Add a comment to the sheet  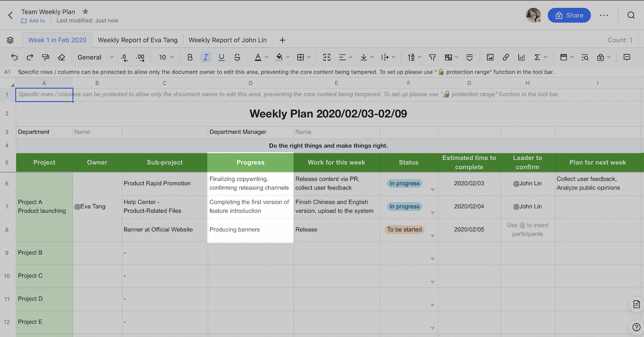coord(627,57)
